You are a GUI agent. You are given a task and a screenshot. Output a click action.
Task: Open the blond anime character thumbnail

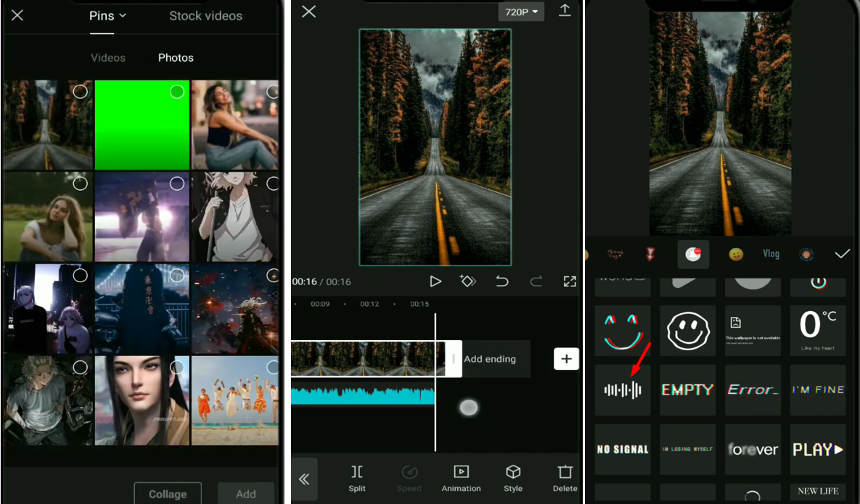48,400
